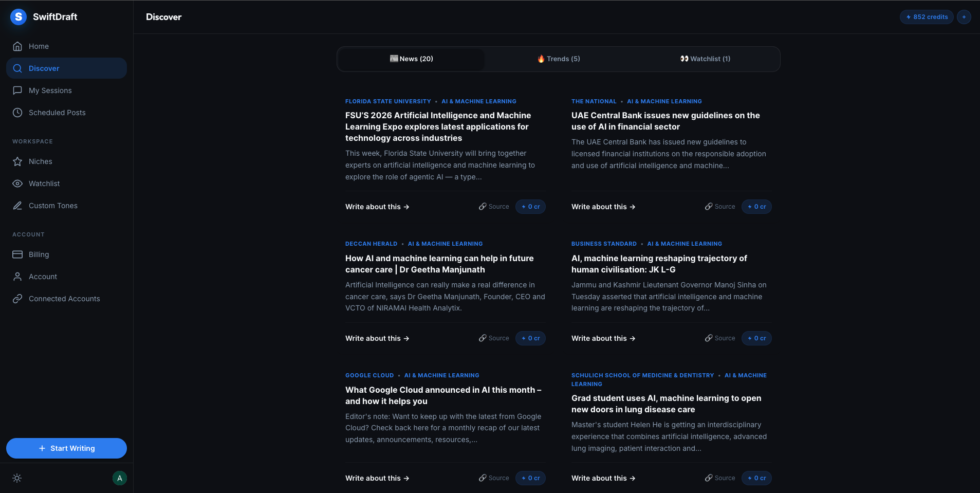Open My Sessions chat icon

point(17,90)
